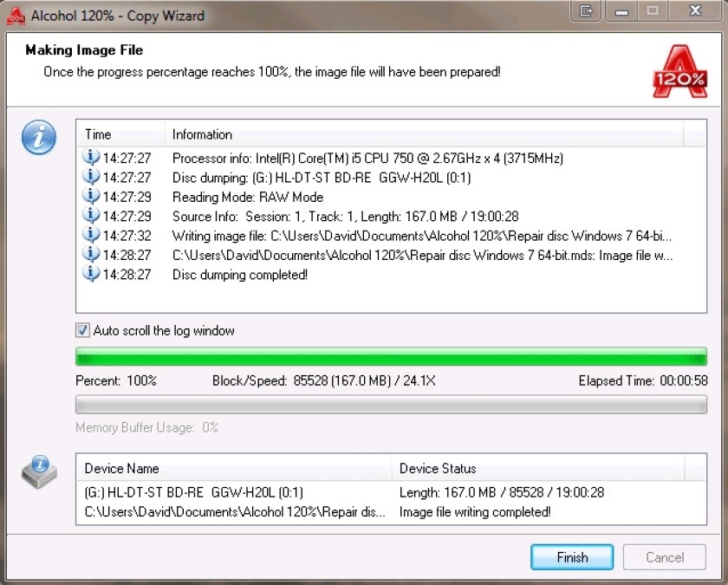
Task: Click the drive information icon near Device Name
Action: pyautogui.click(x=40, y=471)
